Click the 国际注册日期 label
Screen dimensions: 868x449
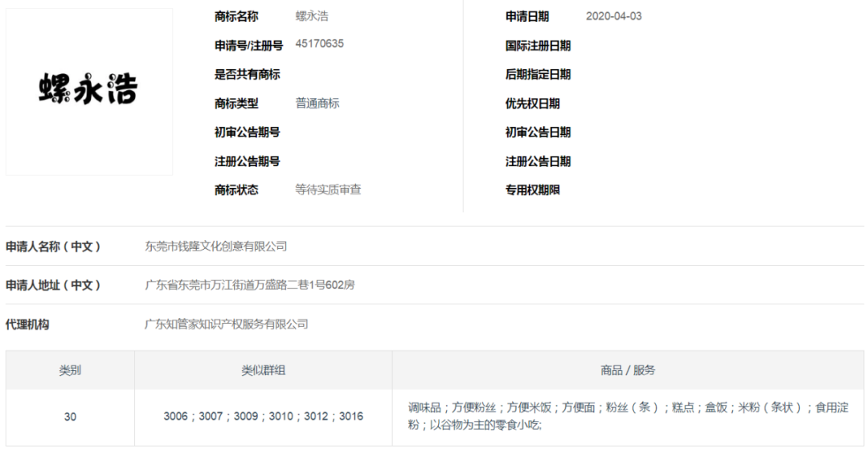[x=538, y=45]
